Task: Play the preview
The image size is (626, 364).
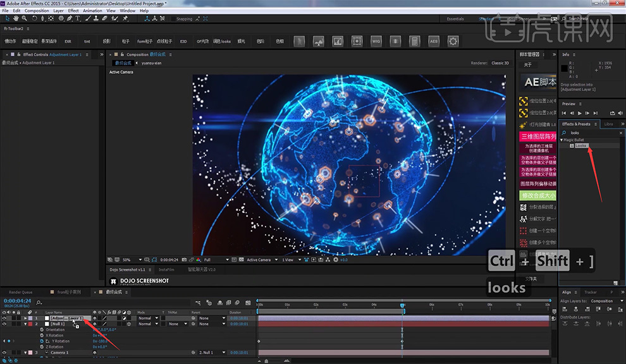Action: [x=580, y=113]
